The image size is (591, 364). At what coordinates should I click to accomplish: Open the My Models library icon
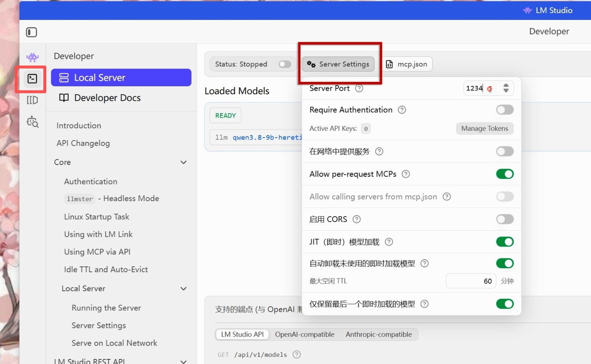pyautogui.click(x=32, y=100)
